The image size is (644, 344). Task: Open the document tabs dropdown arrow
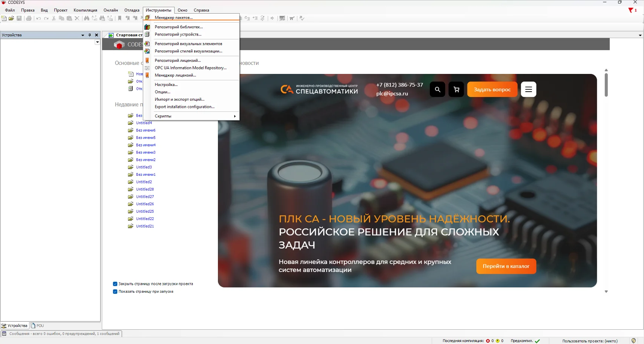pyautogui.click(x=640, y=35)
